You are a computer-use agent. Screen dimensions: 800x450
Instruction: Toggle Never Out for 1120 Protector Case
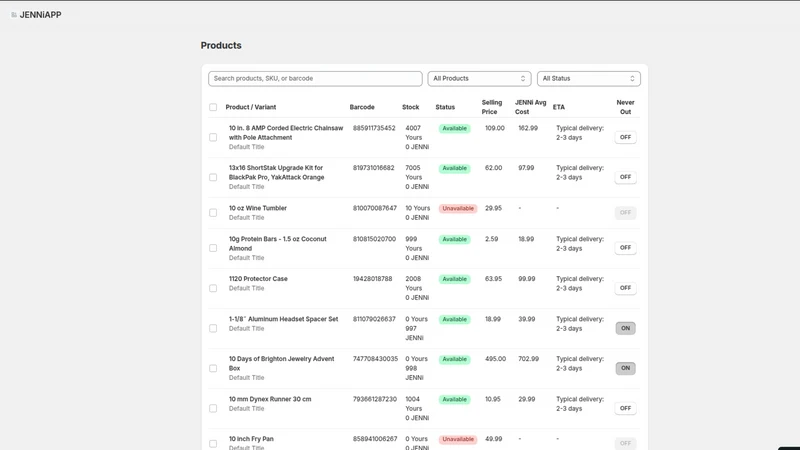tap(625, 288)
